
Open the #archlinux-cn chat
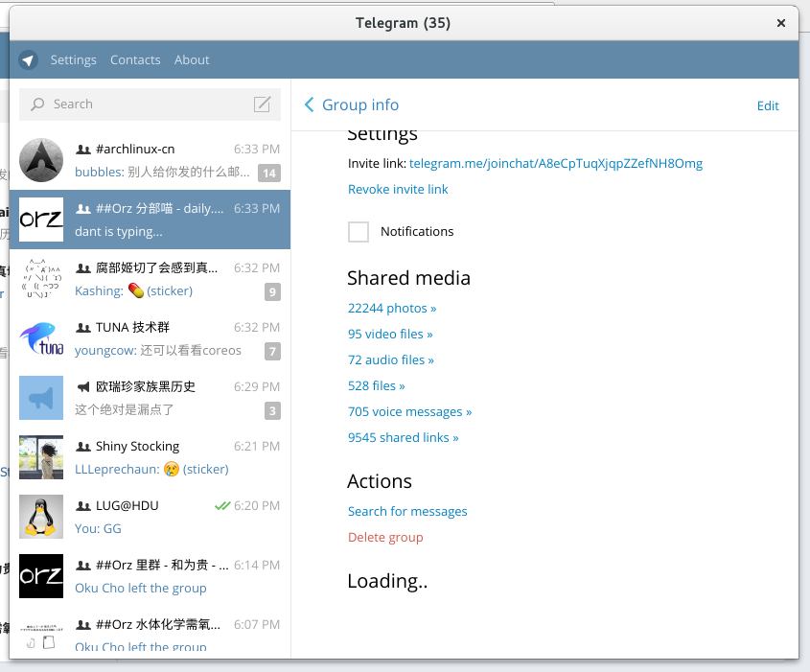pos(150,160)
